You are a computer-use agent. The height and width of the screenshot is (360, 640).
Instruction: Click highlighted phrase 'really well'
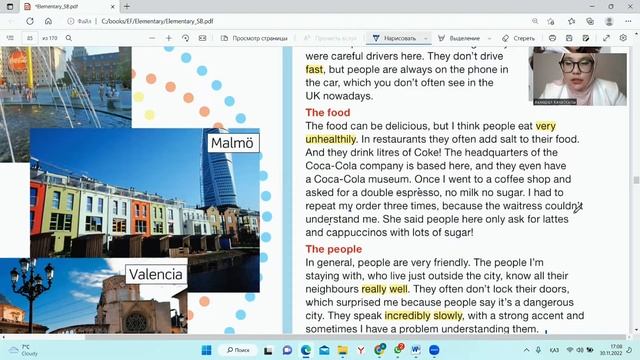click(x=384, y=289)
